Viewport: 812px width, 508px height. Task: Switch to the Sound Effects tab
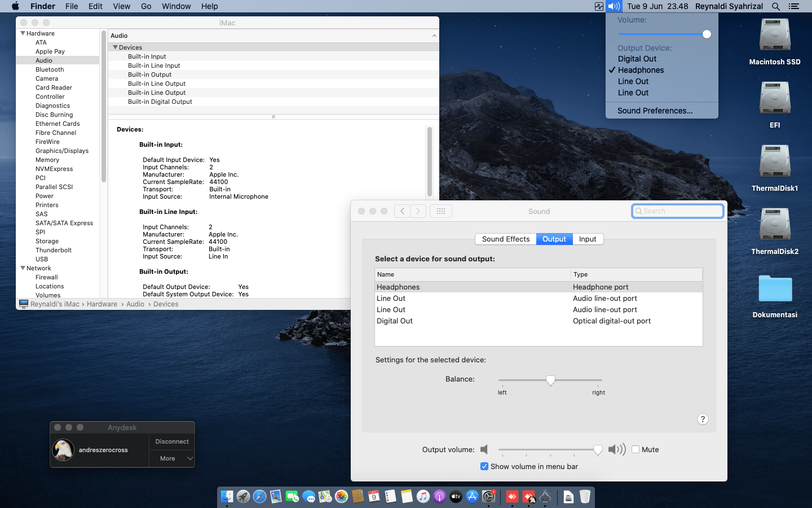coord(506,239)
